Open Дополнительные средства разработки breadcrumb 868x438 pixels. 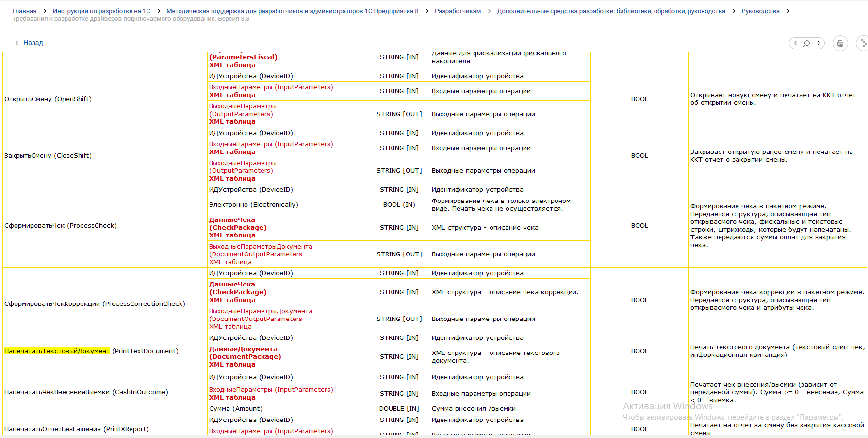(x=611, y=11)
